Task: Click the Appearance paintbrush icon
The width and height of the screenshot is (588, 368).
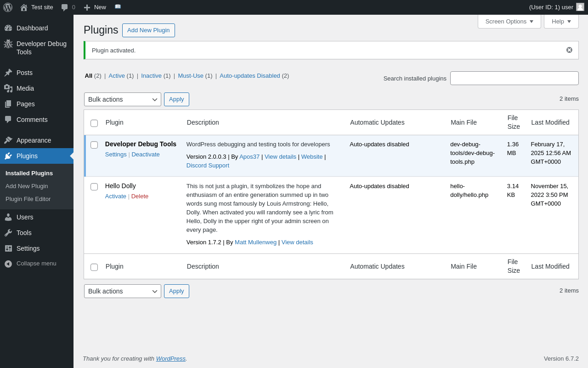Action: coord(8,140)
